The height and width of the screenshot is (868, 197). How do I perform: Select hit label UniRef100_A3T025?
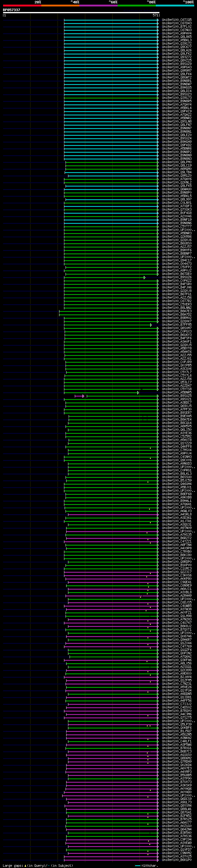click(177, 856)
